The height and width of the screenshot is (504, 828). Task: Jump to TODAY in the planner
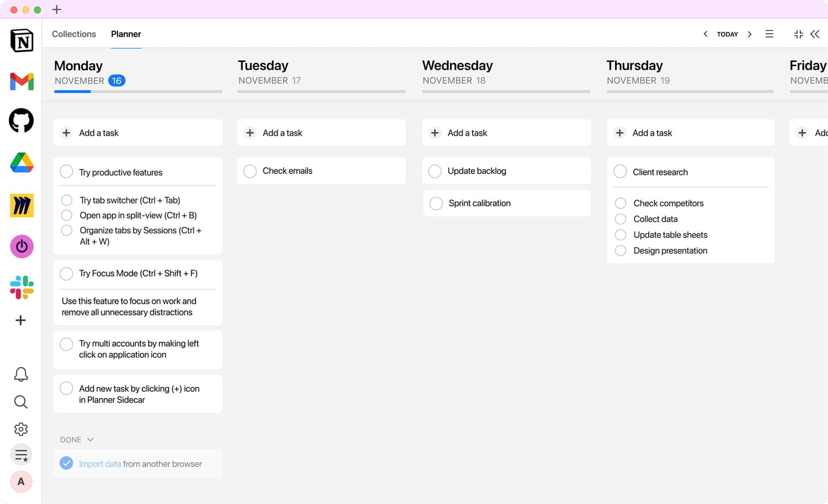tap(727, 34)
